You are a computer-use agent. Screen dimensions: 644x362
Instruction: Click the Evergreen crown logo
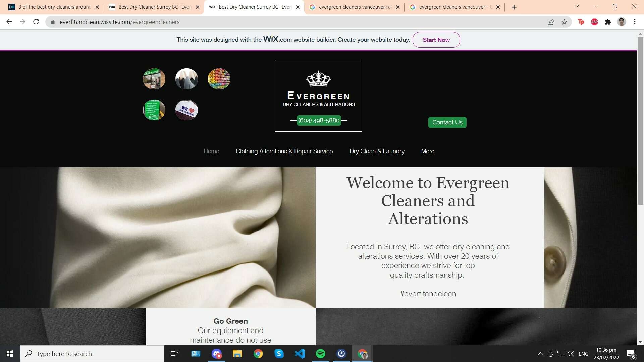(318, 79)
